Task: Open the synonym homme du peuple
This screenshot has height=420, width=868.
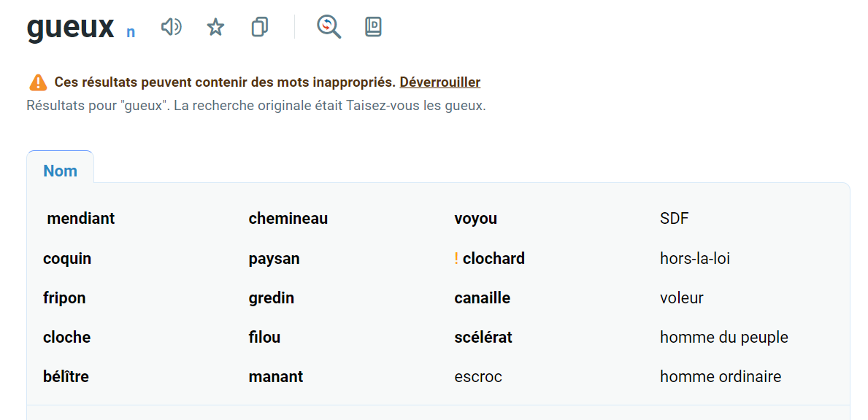Action: coord(723,338)
